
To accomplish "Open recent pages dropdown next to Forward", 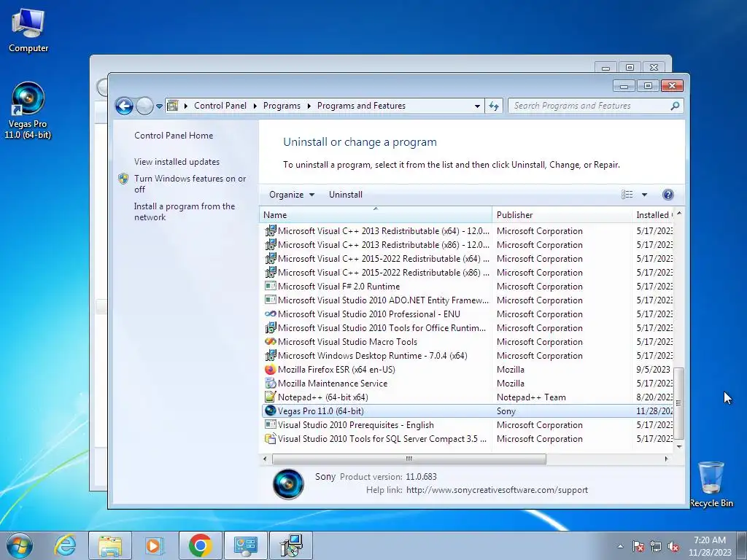I will [x=159, y=106].
